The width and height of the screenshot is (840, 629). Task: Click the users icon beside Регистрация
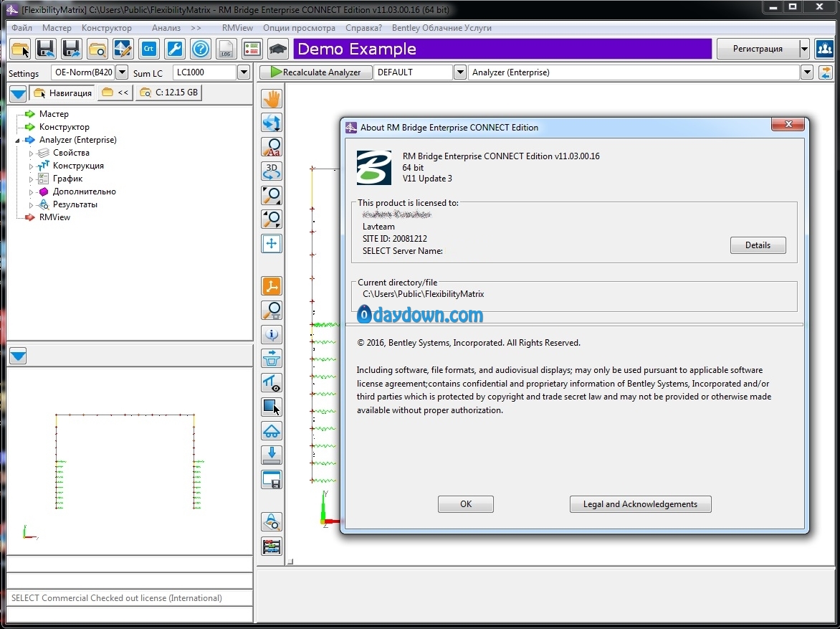(824, 49)
